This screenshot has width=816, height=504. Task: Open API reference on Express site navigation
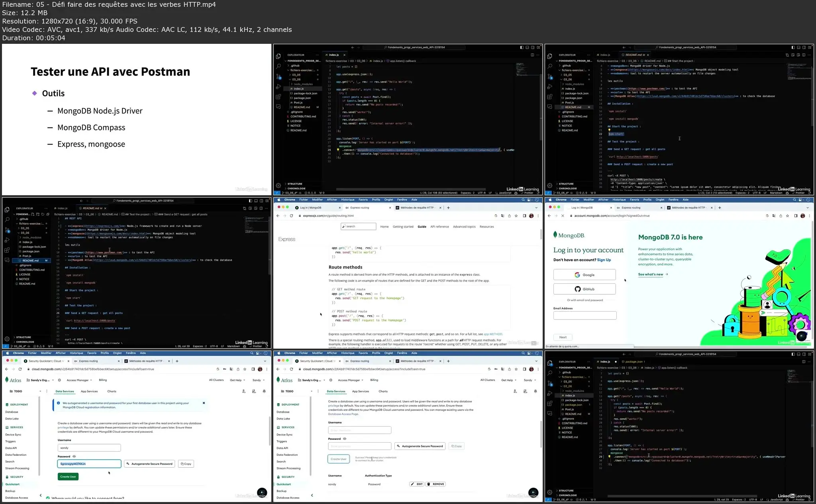coord(439,227)
